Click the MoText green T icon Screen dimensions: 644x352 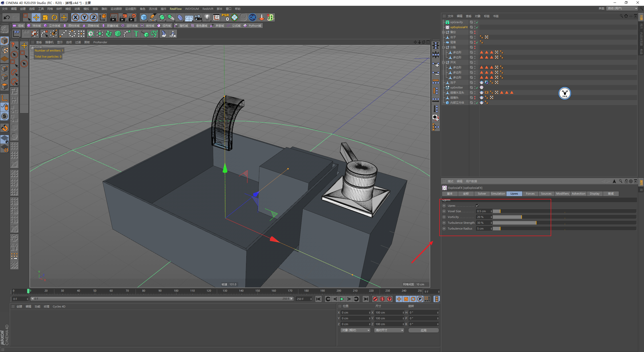tap(136, 34)
